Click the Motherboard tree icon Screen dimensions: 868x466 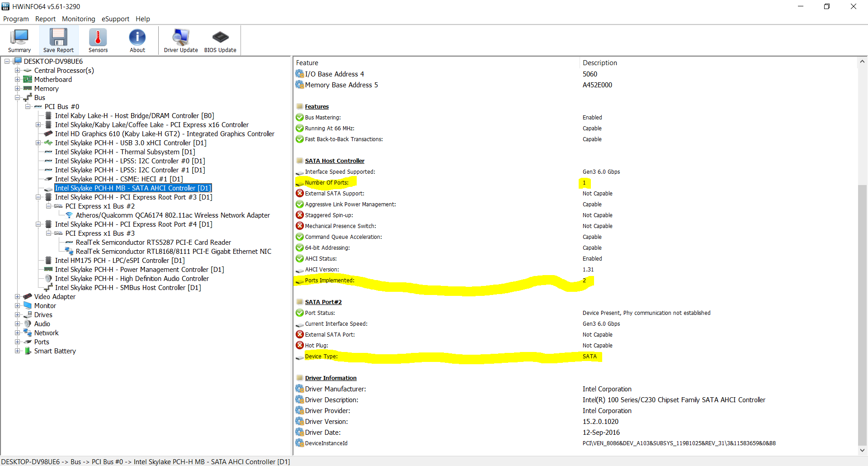28,79
